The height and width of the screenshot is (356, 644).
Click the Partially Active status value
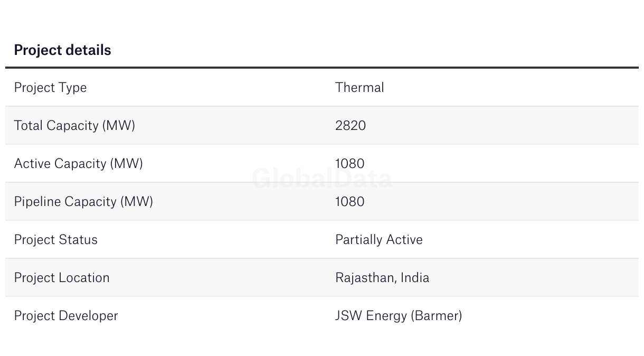click(379, 240)
